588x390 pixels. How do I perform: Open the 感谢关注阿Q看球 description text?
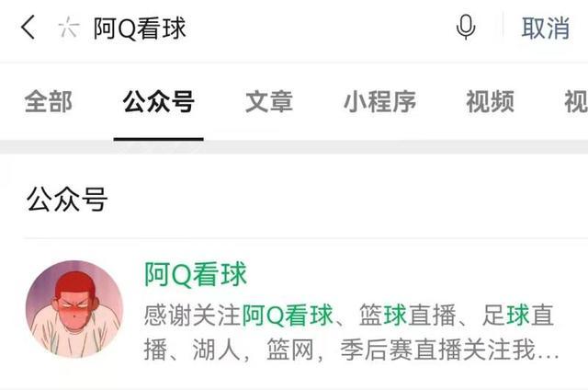pos(238,315)
